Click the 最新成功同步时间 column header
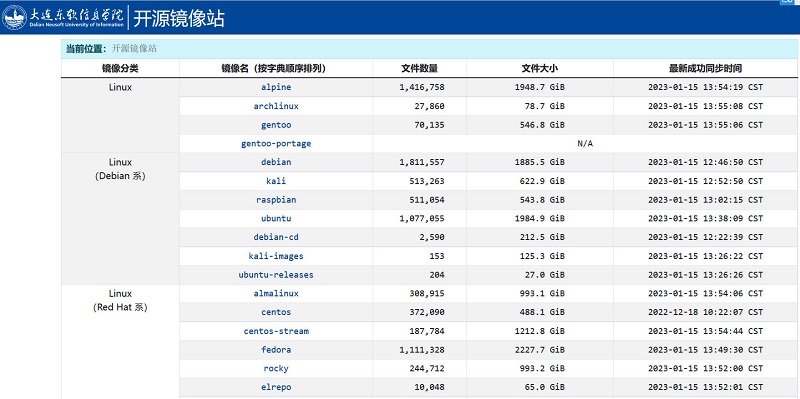The image size is (800, 399). coord(706,68)
